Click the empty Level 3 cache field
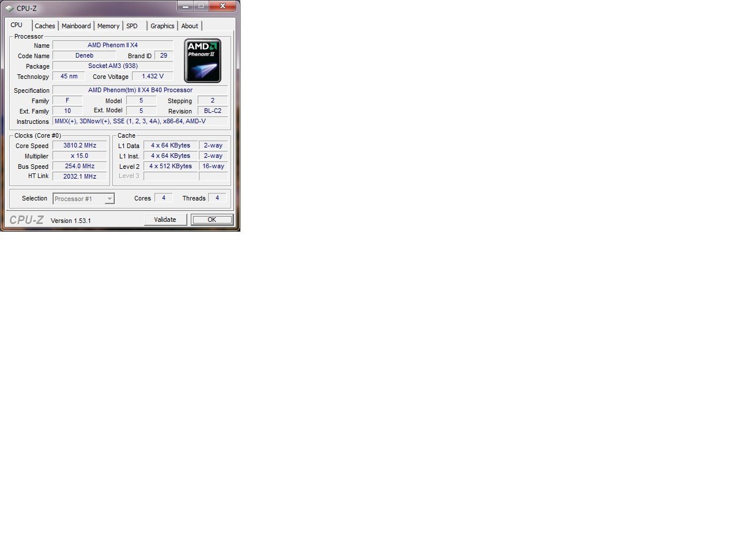747x560 pixels. point(171,176)
